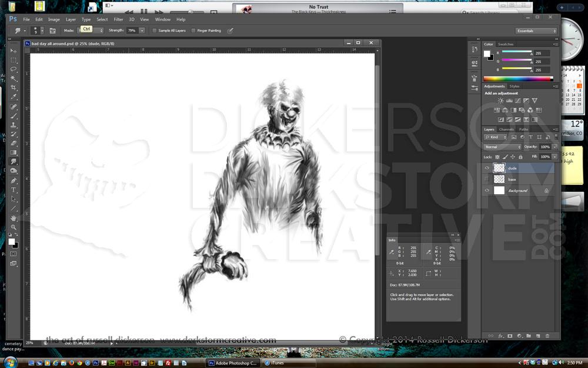Select the History Brush tool
This screenshot has height=368, width=588.
(14, 134)
